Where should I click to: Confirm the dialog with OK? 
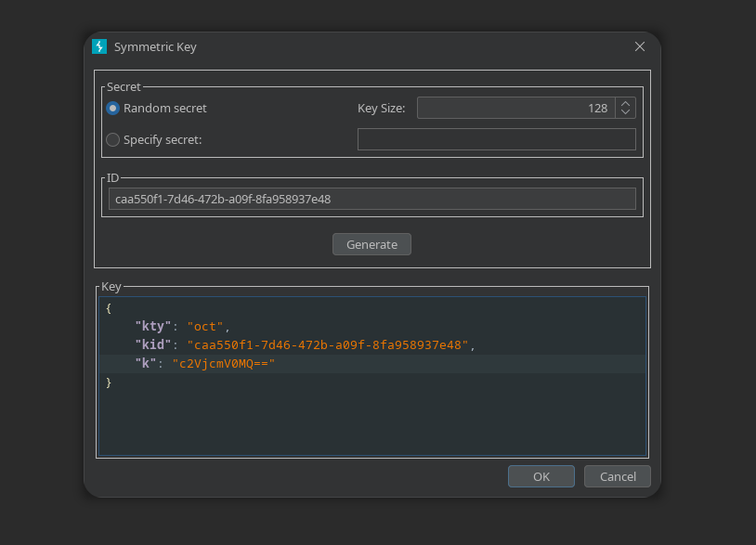(x=541, y=476)
